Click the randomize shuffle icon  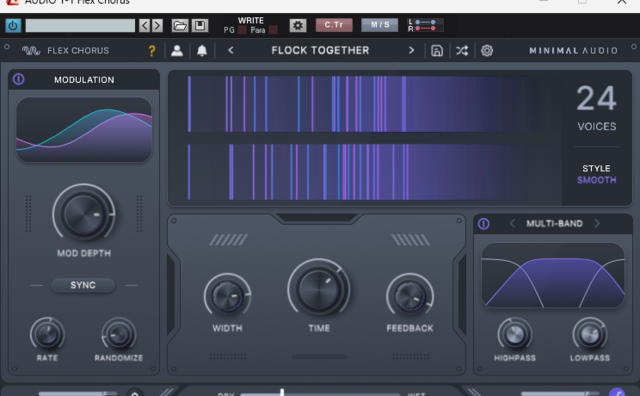[x=462, y=51]
